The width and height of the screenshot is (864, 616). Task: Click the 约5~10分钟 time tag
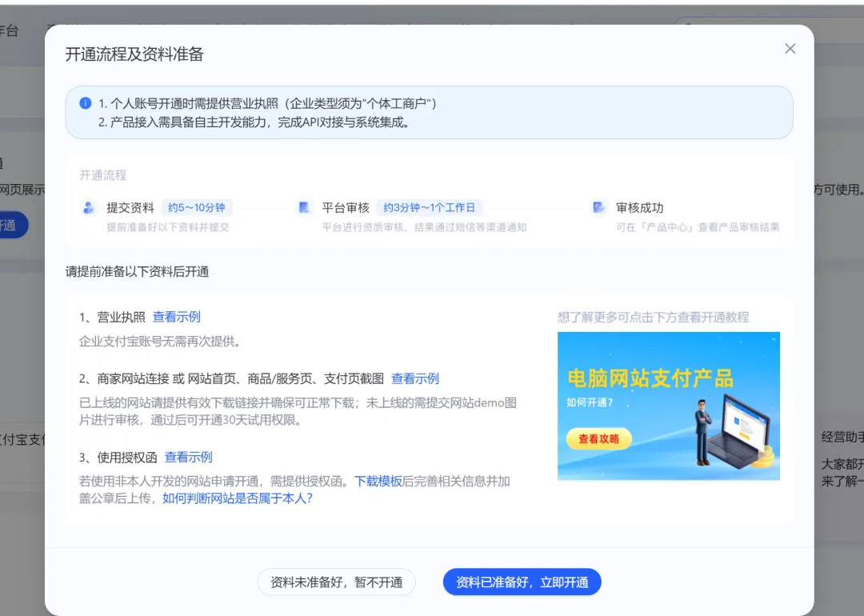coord(197,208)
